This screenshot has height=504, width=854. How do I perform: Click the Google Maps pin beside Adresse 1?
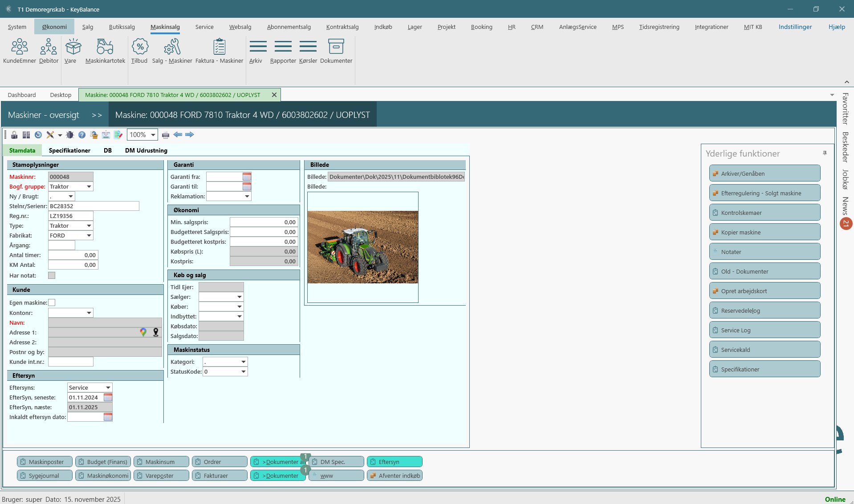(x=143, y=332)
